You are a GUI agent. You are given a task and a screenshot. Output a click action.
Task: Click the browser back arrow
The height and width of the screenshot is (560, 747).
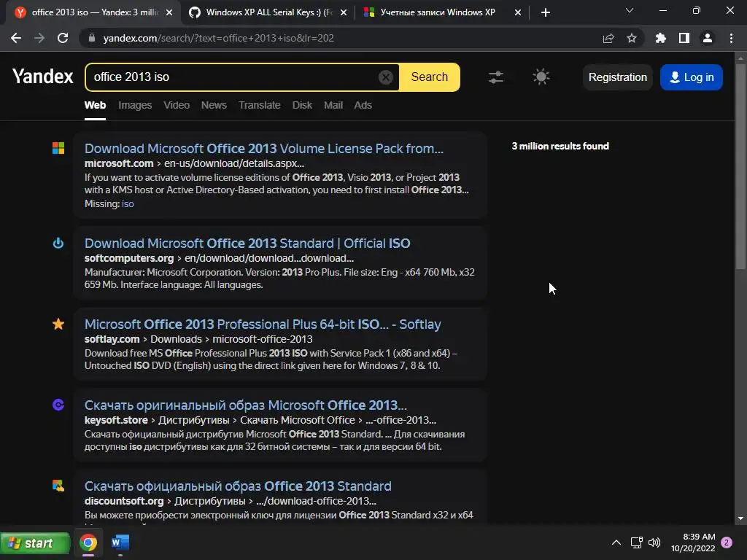(16, 38)
